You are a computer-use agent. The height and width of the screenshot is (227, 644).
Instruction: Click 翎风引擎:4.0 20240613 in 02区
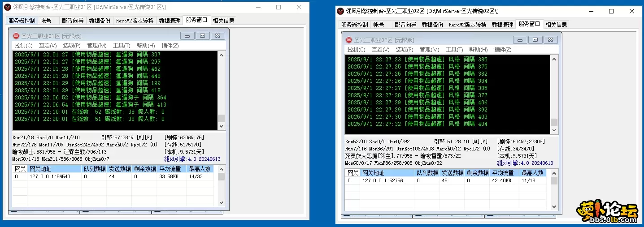click(x=525, y=163)
